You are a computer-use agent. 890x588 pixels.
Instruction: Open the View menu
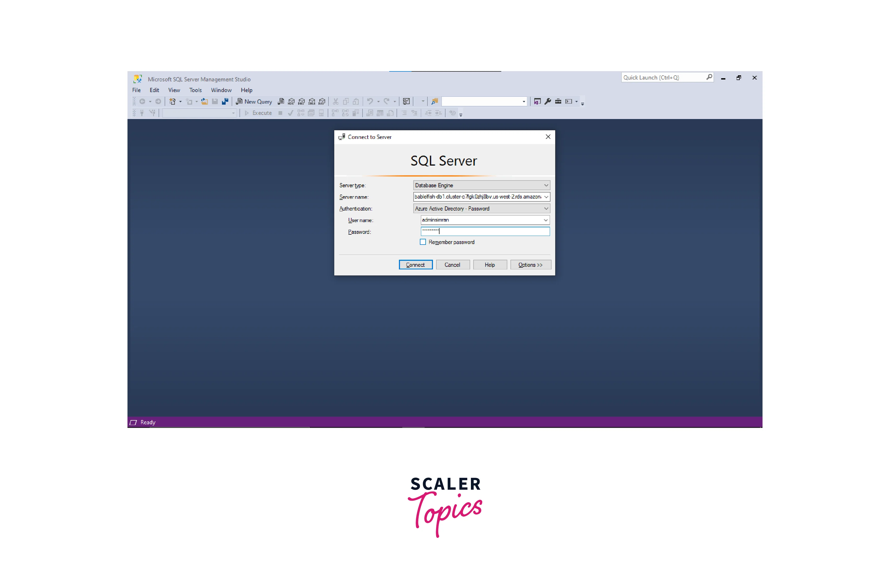tap(174, 90)
